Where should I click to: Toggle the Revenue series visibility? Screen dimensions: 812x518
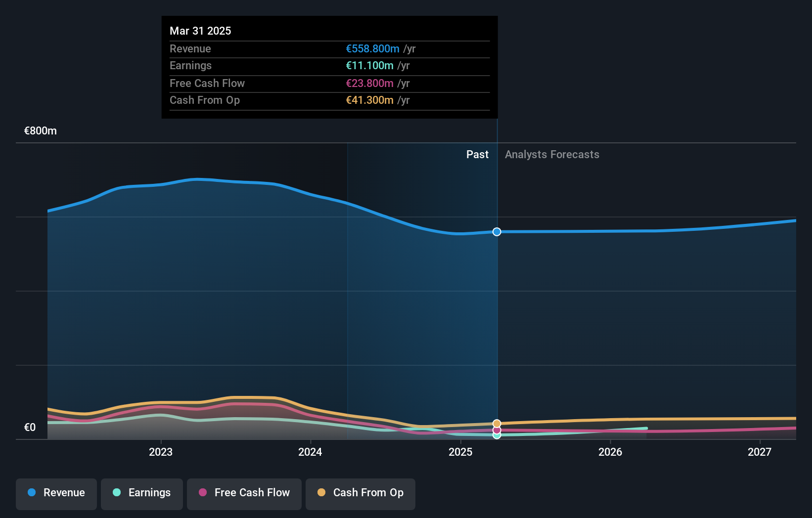[56, 493]
